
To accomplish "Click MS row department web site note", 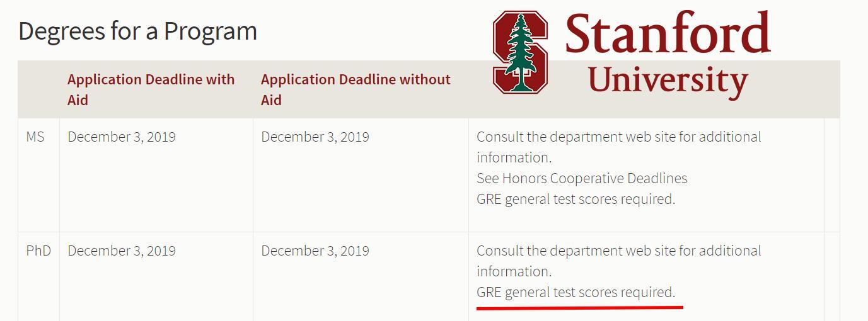I will (619, 147).
